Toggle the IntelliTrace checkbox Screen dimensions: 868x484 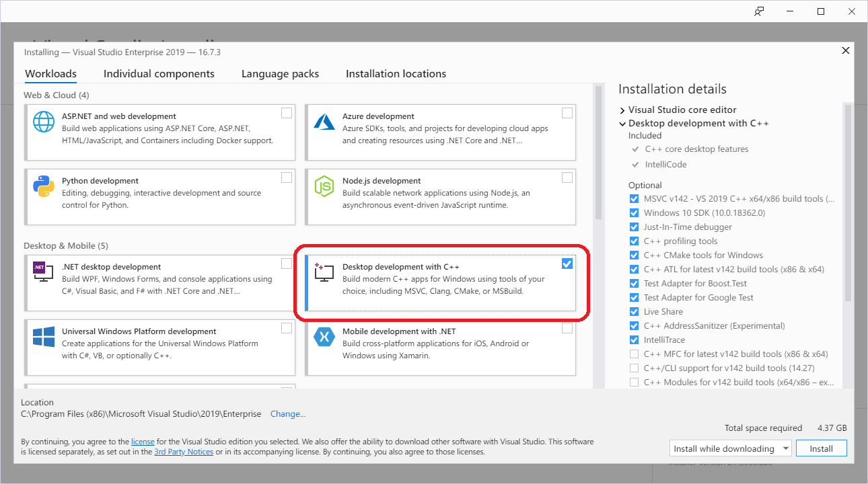(634, 340)
